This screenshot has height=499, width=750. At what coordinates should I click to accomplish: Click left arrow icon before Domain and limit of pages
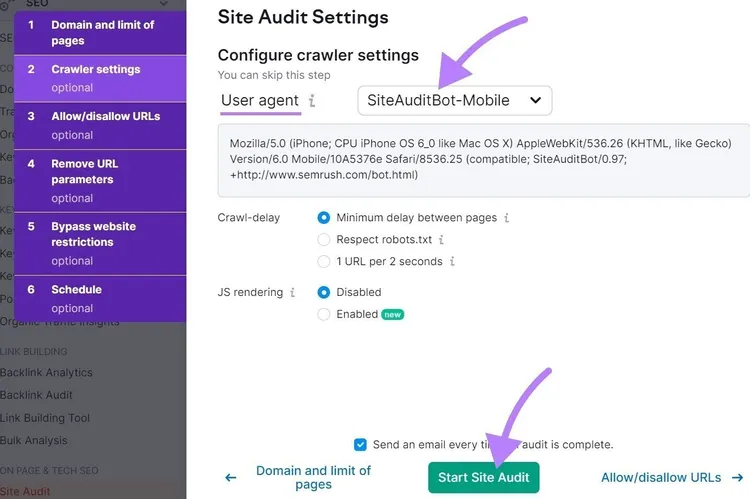tap(231, 477)
